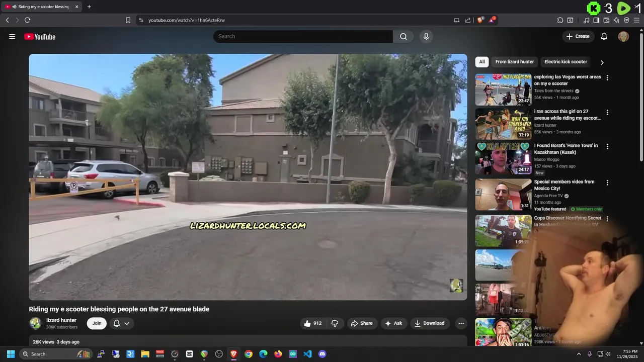
Task: Open Visual Studio Code from taskbar
Action: [x=307, y=354]
